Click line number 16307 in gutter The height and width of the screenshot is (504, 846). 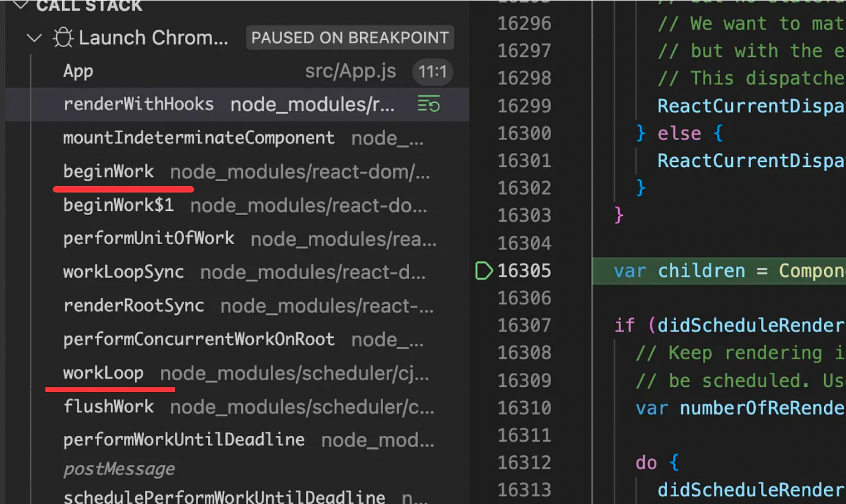(x=525, y=326)
